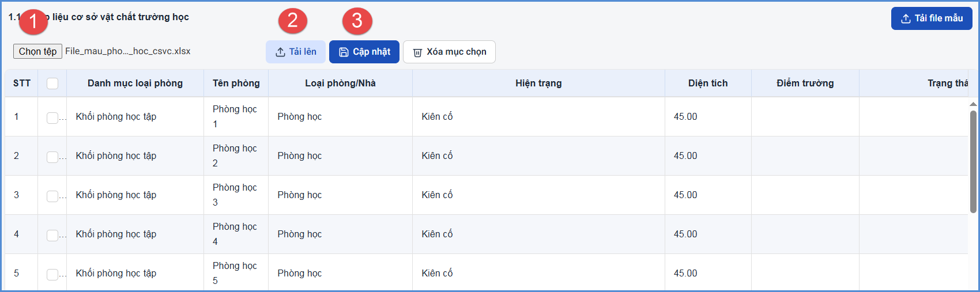Image resolution: width=980 pixels, height=292 pixels.
Task: Click the 45.00 area value in row 5
Action: coord(685,274)
